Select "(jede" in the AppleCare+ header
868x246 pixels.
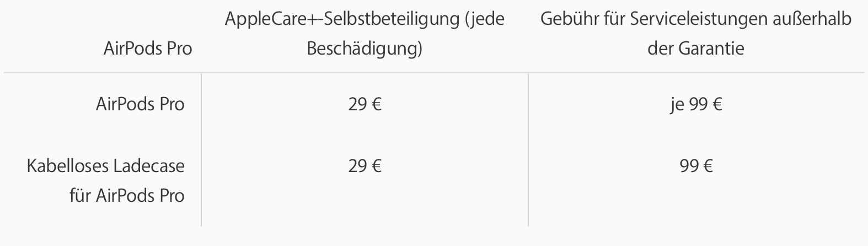point(484,19)
